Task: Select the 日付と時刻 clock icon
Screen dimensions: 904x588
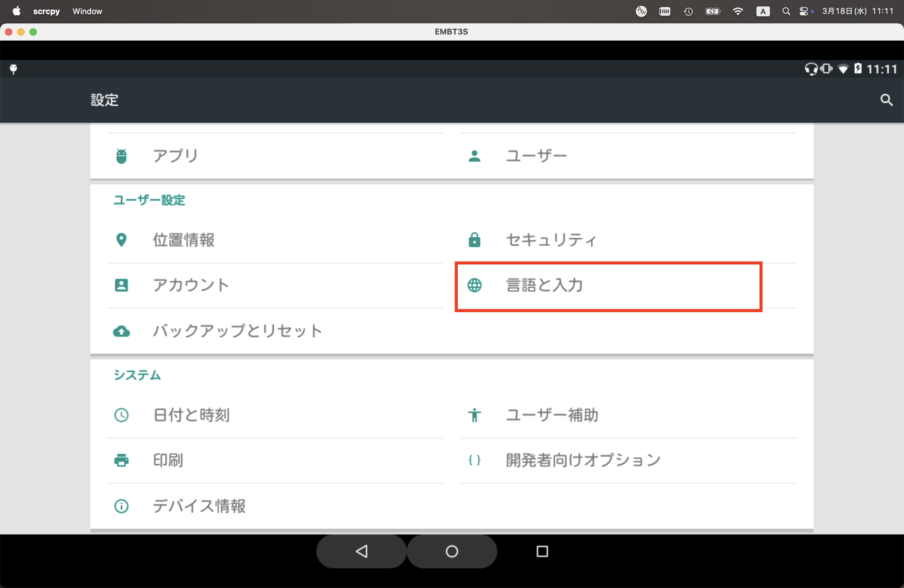Action: 121,415
